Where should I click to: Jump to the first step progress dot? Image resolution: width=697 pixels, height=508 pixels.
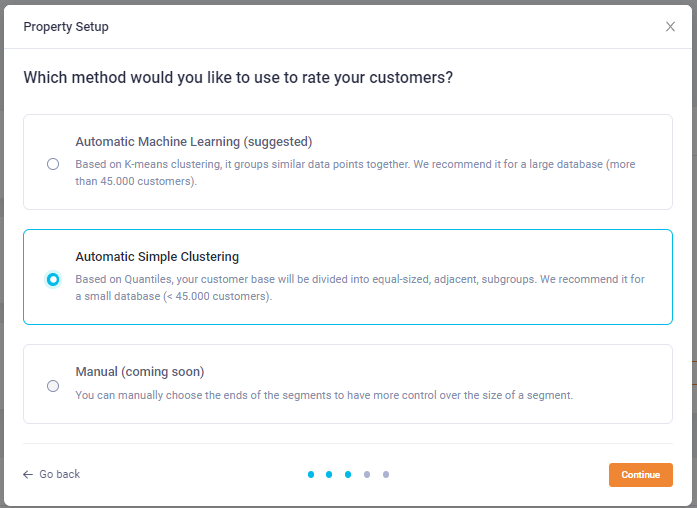tap(311, 474)
